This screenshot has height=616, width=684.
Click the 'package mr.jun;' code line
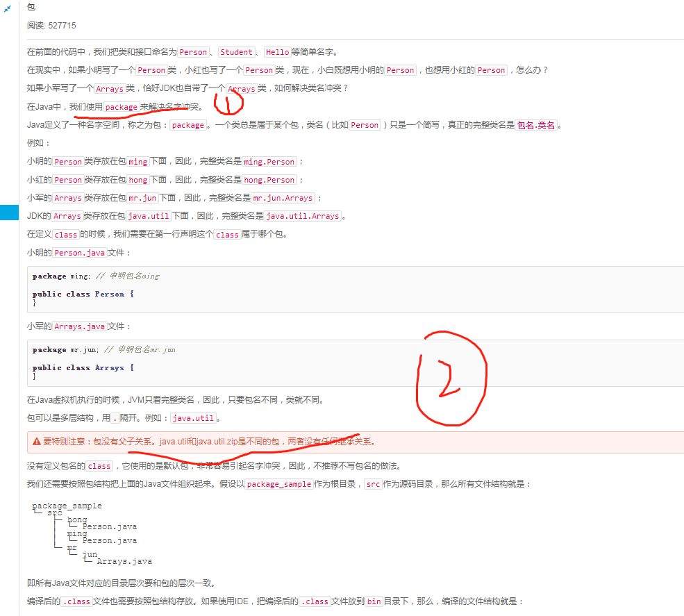[104, 350]
